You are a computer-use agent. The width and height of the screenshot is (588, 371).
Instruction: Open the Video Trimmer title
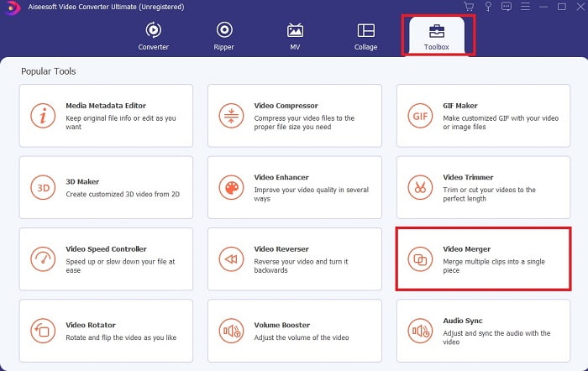[468, 177]
